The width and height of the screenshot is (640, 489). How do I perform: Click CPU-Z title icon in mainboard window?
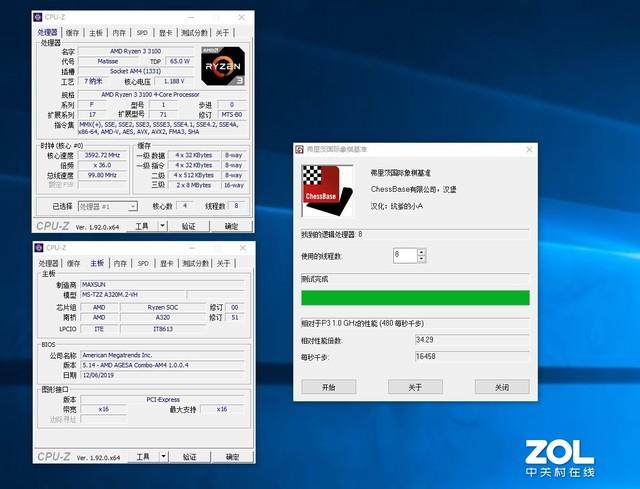(x=39, y=248)
